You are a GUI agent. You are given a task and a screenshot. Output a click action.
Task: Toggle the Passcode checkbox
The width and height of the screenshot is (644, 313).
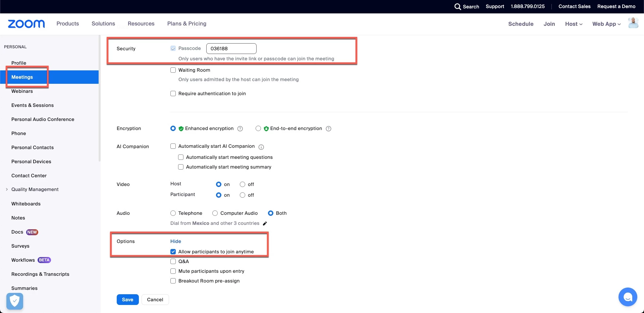173,48
